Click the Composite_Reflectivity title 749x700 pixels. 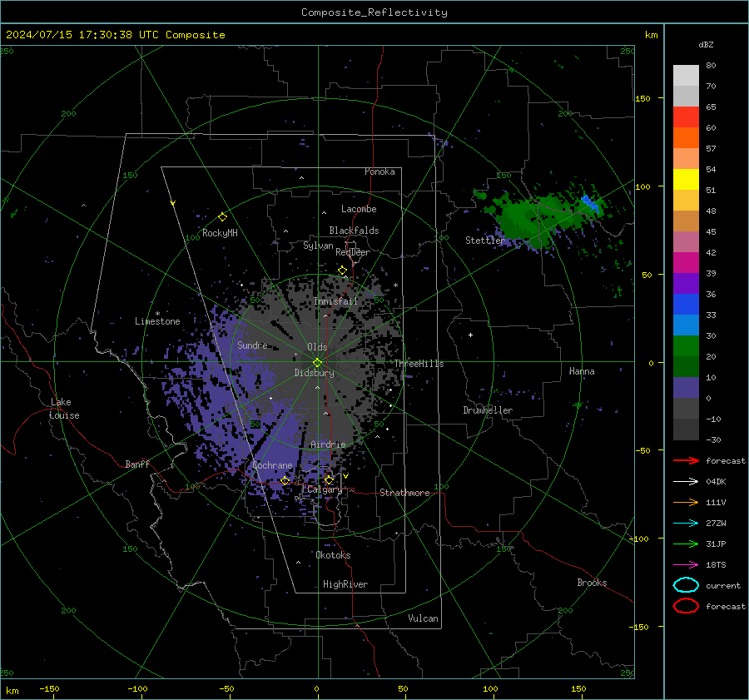[x=374, y=12]
